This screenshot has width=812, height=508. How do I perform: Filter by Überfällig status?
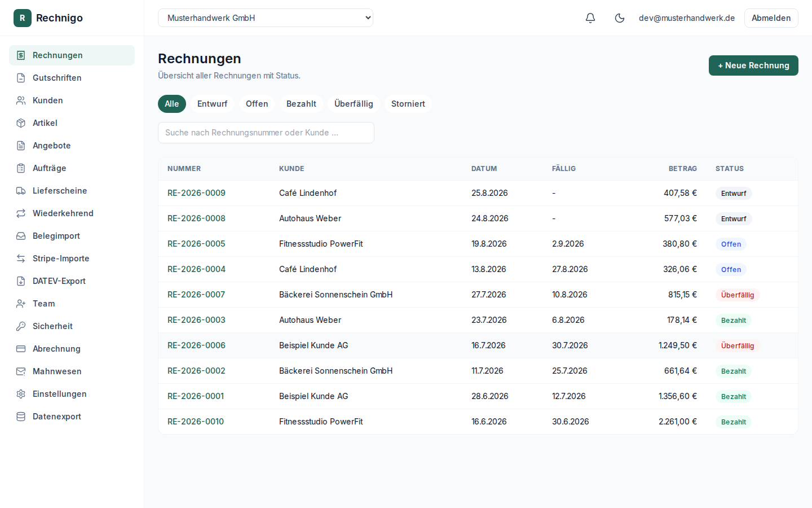point(354,104)
